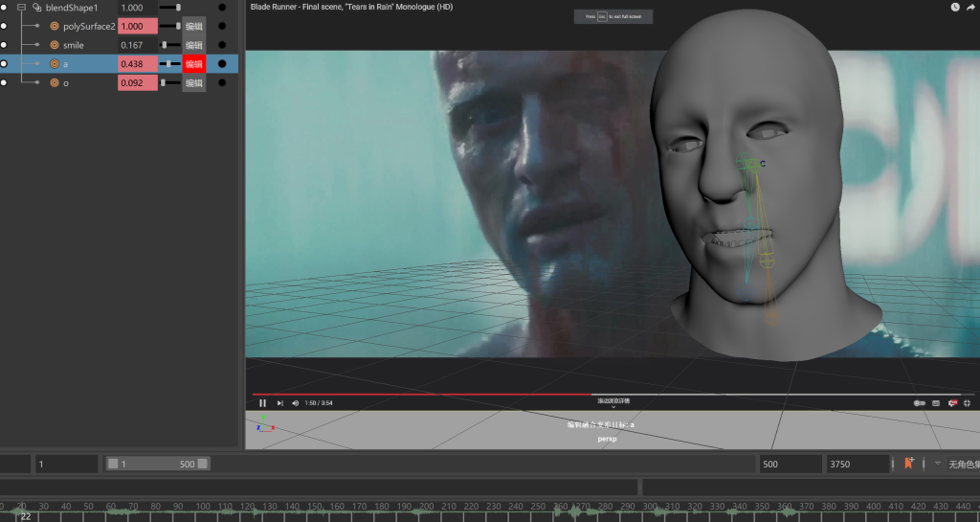Click the orange target icon for 'a'
This screenshot has height=522, width=980.
(x=55, y=64)
